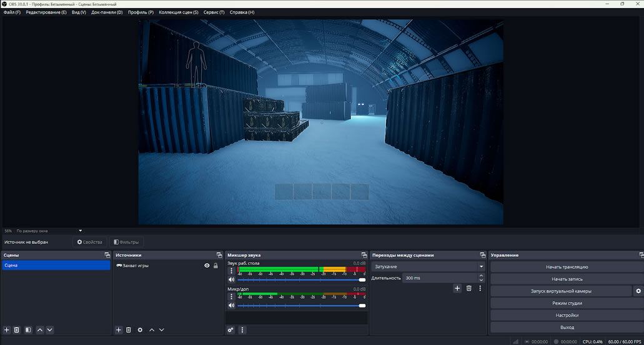The width and height of the screenshot is (644, 345).
Task: Move source down in Источники panel
Action: 161,330
